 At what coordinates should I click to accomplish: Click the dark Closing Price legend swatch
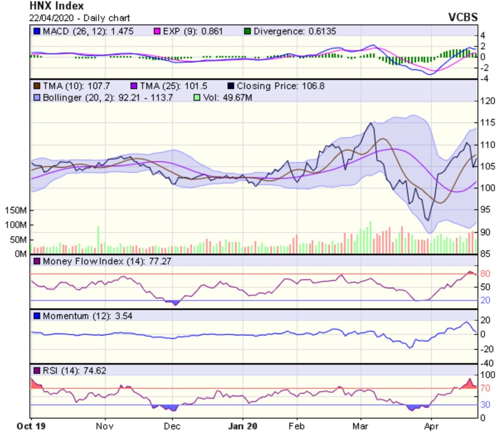[x=231, y=86]
